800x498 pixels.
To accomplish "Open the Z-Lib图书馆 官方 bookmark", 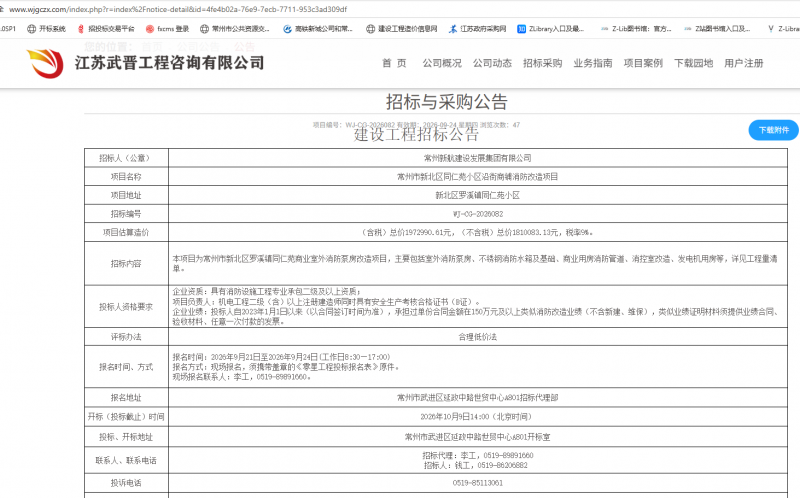I will [x=636, y=29].
